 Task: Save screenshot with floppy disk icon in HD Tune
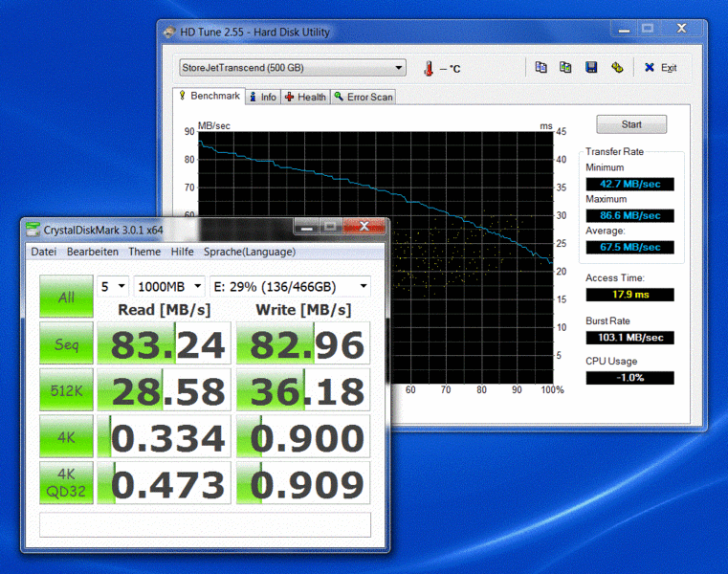[591, 67]
